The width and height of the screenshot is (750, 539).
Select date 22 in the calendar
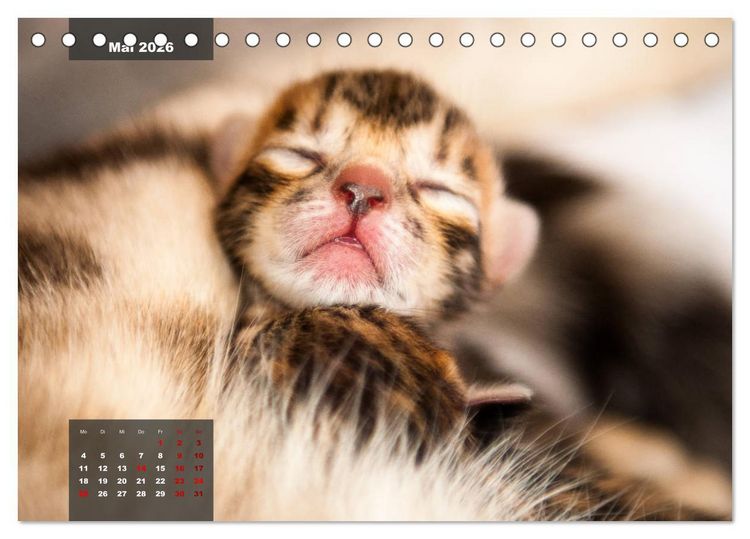click(x=160, y=481)
